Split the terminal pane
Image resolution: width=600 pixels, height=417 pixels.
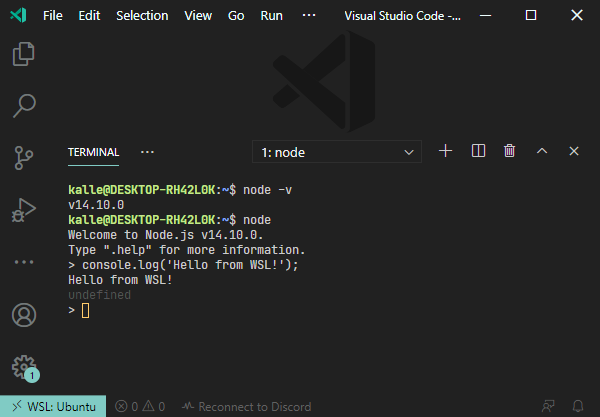[478, 151]
